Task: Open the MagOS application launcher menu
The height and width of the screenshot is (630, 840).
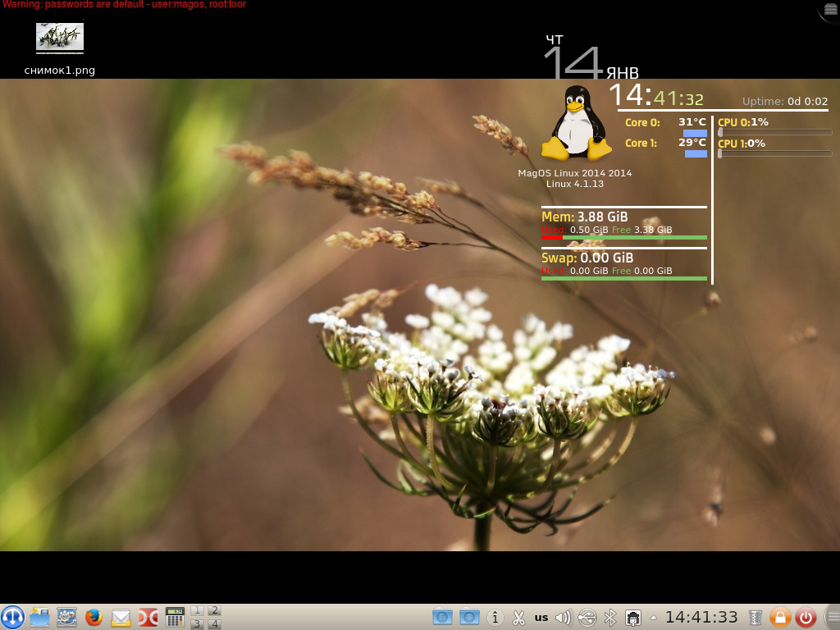Action: [x=12, y=617]
